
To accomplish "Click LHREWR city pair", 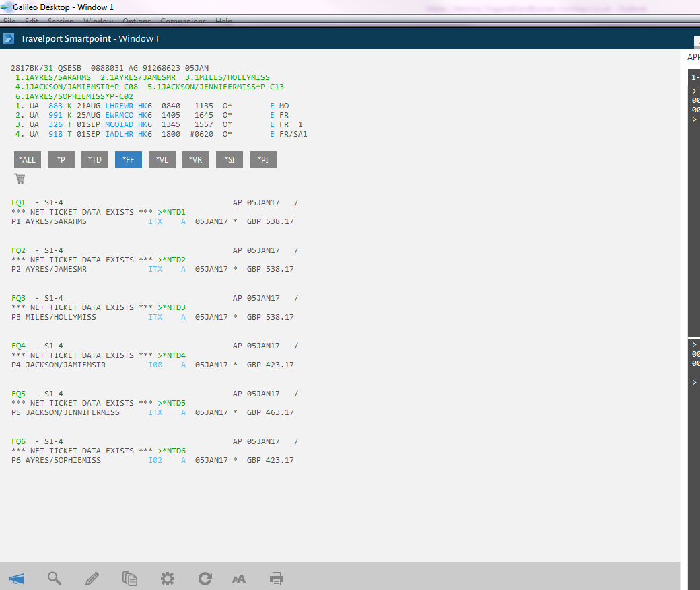I will click(x=119, y=106).
